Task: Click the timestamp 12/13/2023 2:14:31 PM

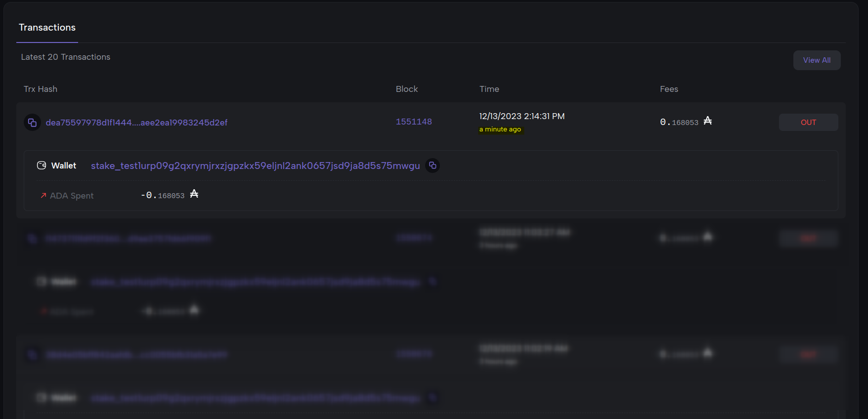Action: pos(521,116)
